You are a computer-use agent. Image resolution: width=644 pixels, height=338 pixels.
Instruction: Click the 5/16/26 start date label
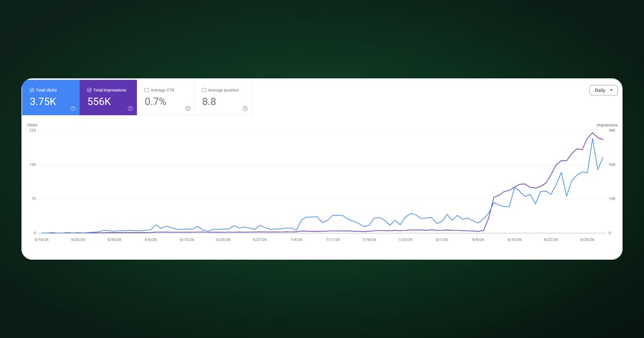(x=41, y=240)
